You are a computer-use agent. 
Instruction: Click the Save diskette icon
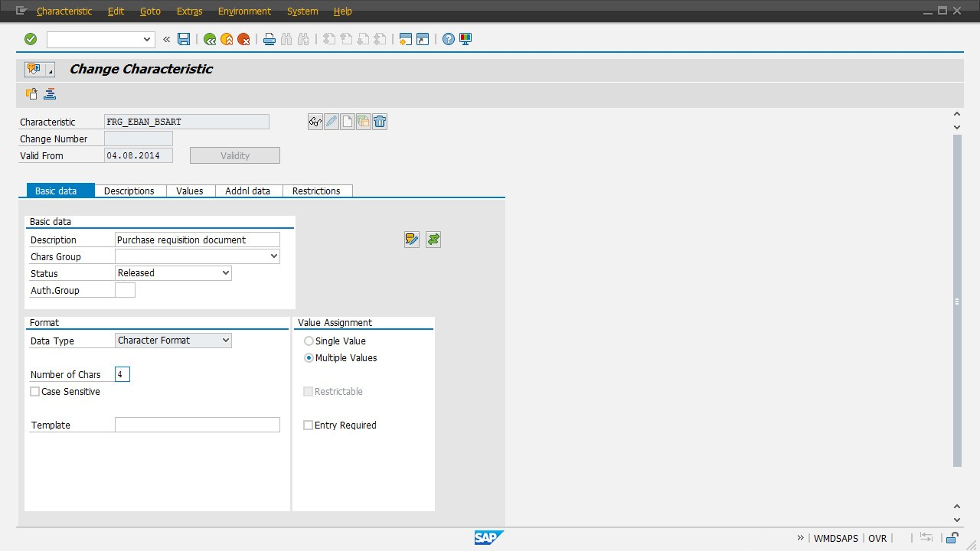click(x=184, y=39)
